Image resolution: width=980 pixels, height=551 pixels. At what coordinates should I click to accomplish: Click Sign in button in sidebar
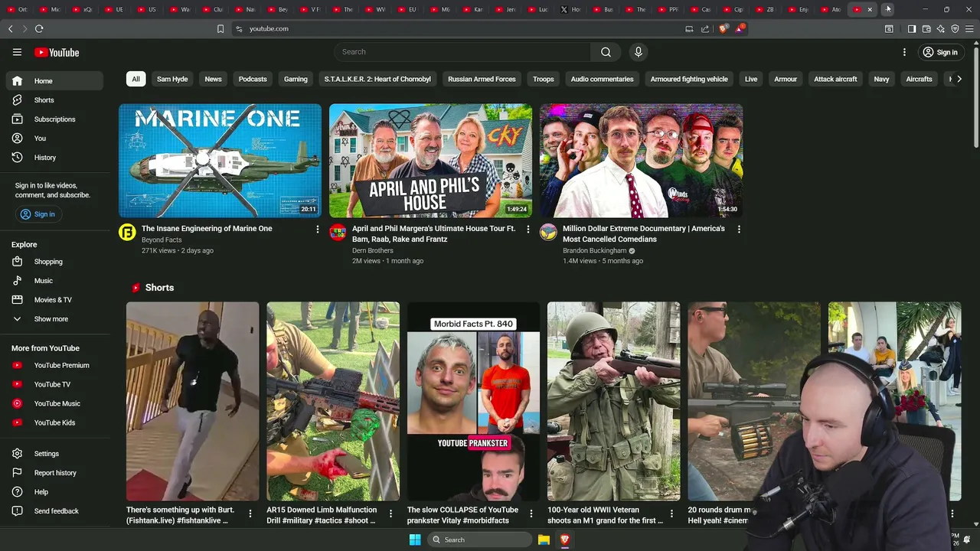[38, 214]
